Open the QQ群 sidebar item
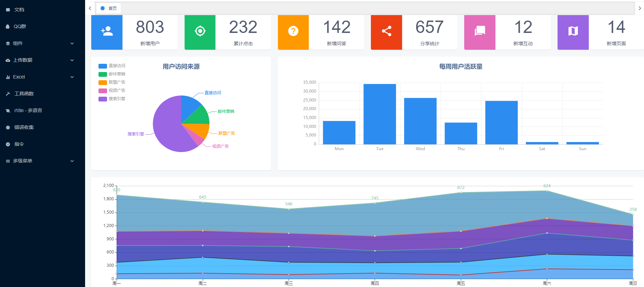The image size is (644, 287). click(20, 26)
